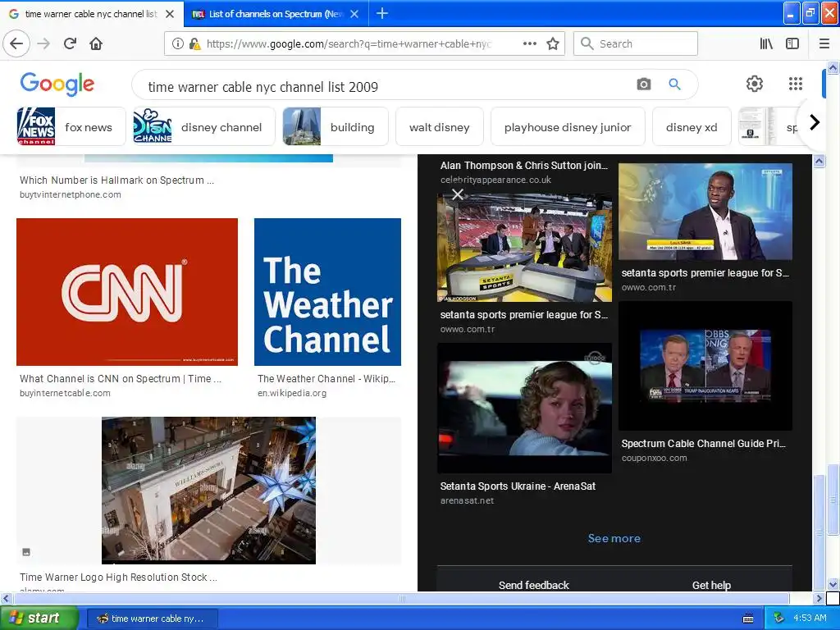Screen dimensions: 840x630
Task: Open 'What Channel is CNN on Spectrum' link
Action: pos(121,379)
